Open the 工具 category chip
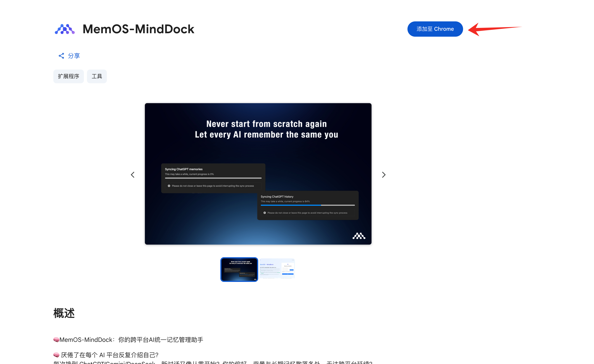Screen dimensions: 594x364 pos(97,76)
